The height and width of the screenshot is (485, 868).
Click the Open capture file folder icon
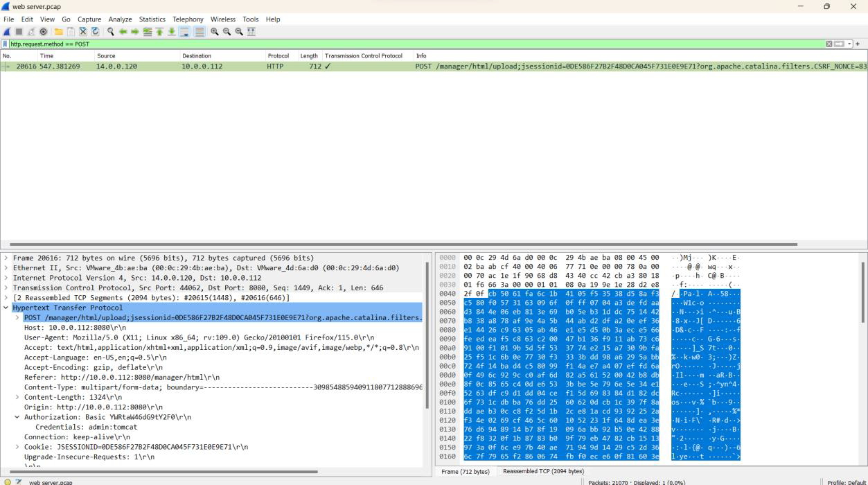tap(59, 32)
